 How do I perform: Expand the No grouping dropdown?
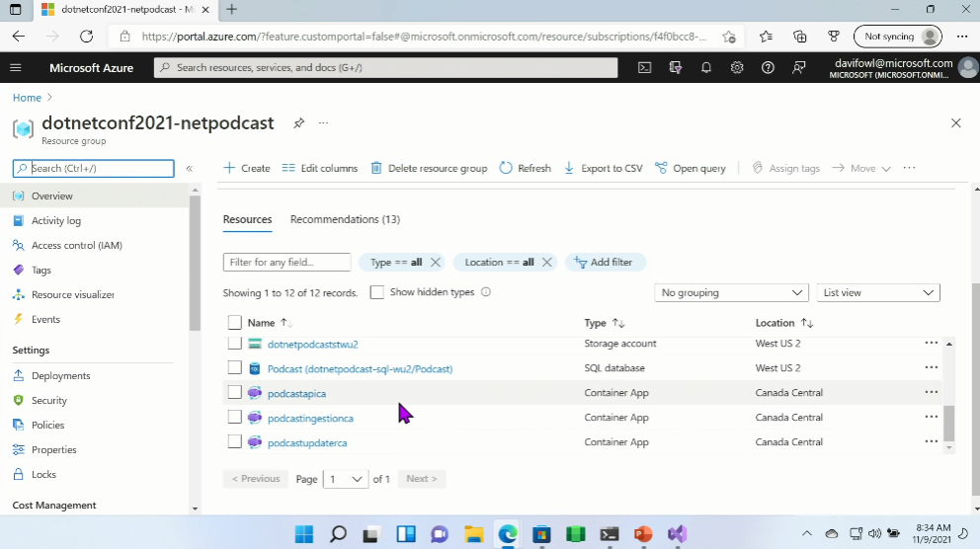tap(732, 293)
